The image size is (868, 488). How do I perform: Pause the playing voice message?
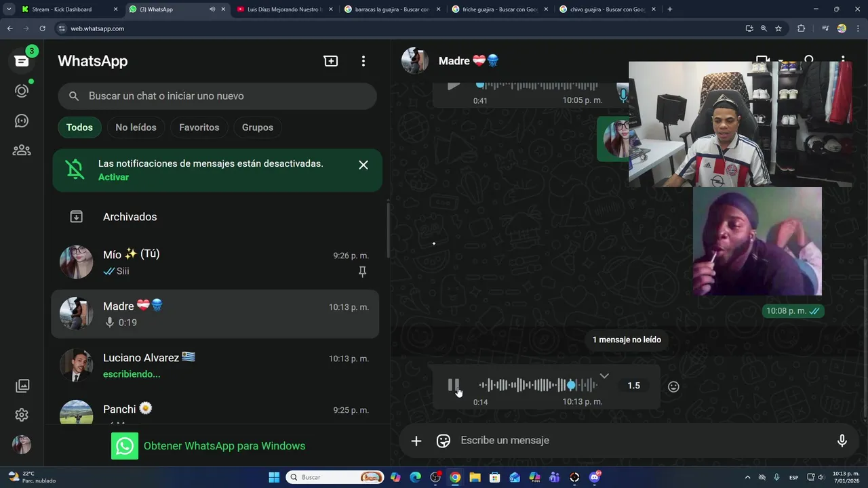454,385
